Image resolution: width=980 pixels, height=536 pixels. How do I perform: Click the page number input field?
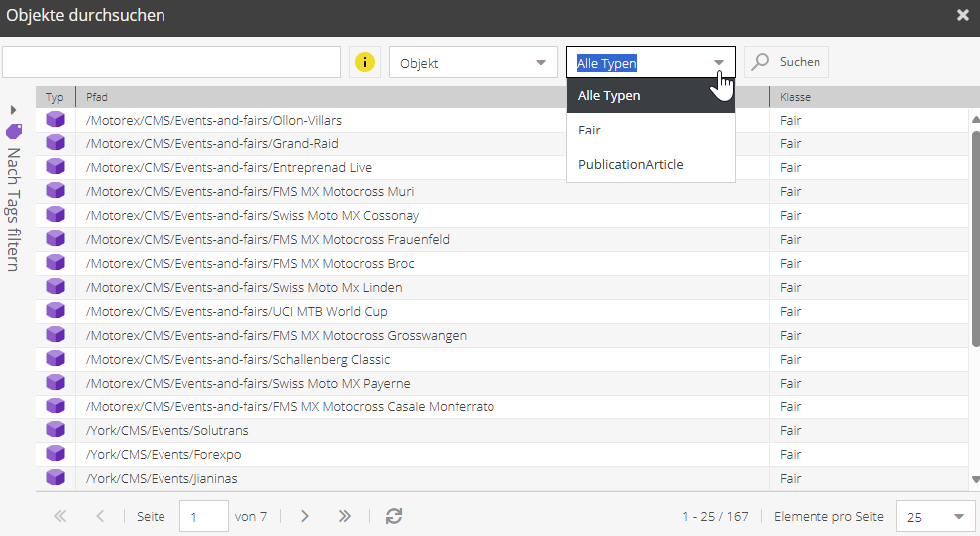[203, 517]
